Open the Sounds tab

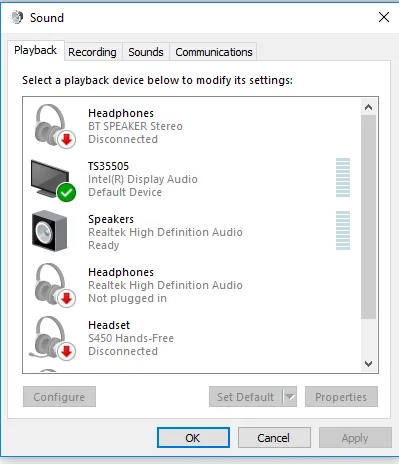click(146, 52)
